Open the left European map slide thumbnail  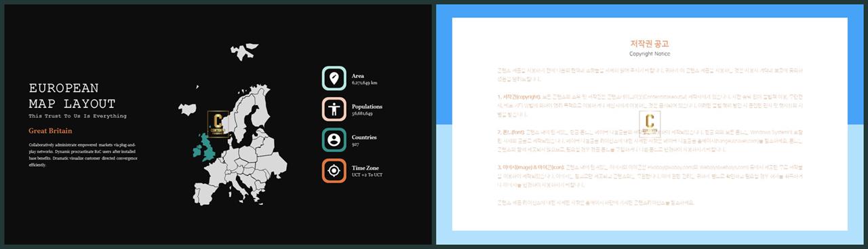(x=218, y=123)
